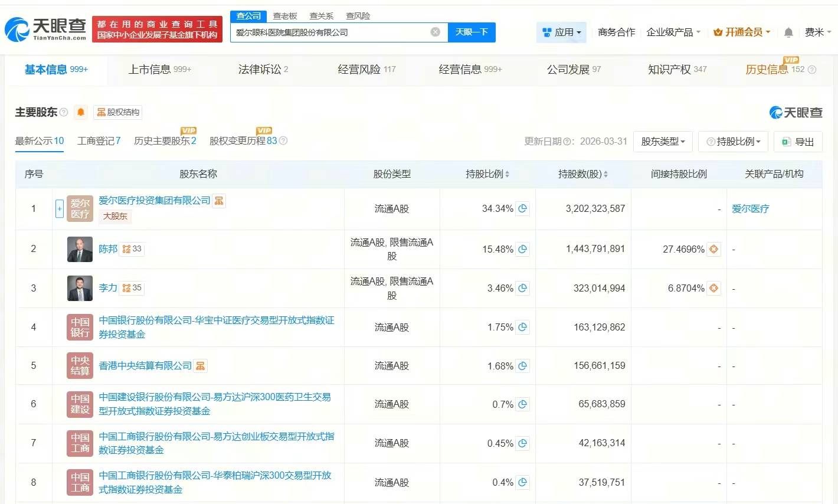Open help icon beside 更新日期
This screenshot has width=838, height=504.
568,142
